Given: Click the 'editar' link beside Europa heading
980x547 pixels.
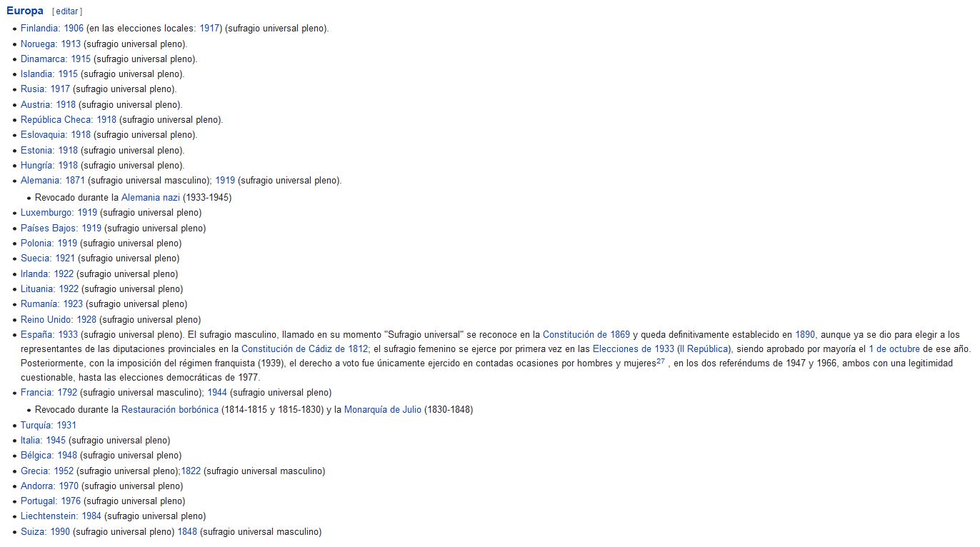Looking at the screenshot, I should [x=67, y=11].
